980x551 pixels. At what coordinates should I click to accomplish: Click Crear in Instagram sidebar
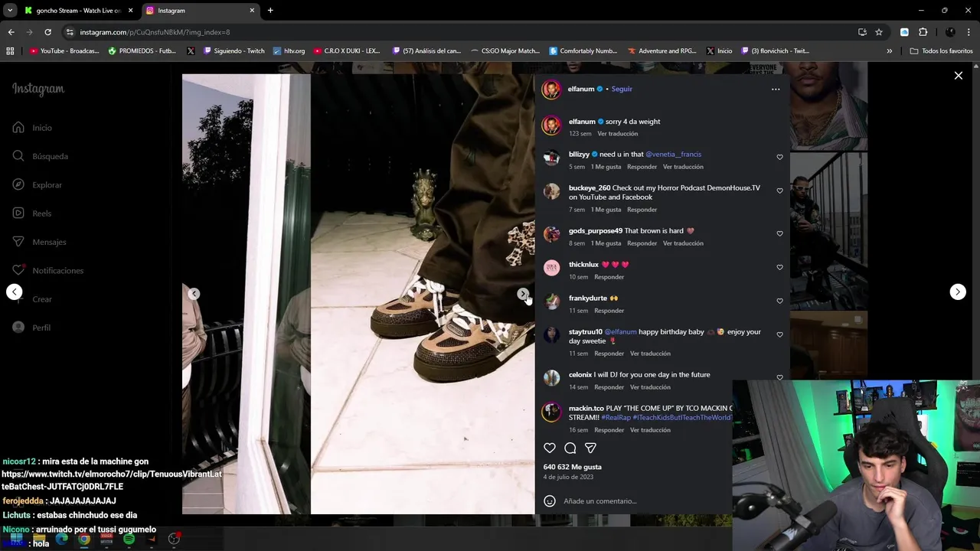pyautogui.click(x=32, y=299)
